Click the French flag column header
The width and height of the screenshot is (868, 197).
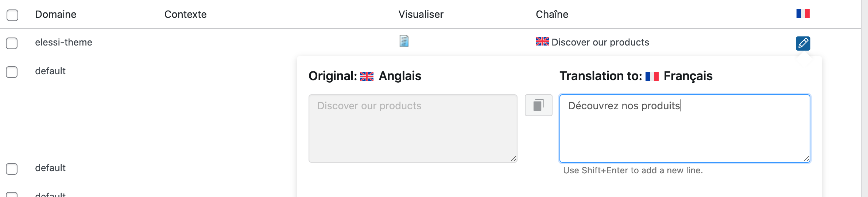(x=803, y=13)
